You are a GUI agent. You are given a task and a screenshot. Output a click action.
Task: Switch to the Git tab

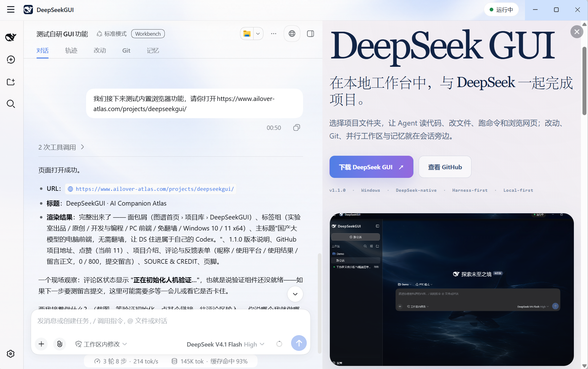point(126,50)
